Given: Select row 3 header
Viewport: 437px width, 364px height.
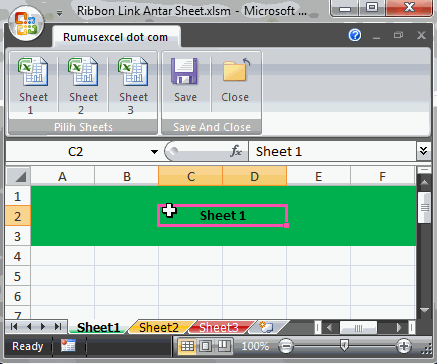Looking at the screenshot, I should pos(18,236).
